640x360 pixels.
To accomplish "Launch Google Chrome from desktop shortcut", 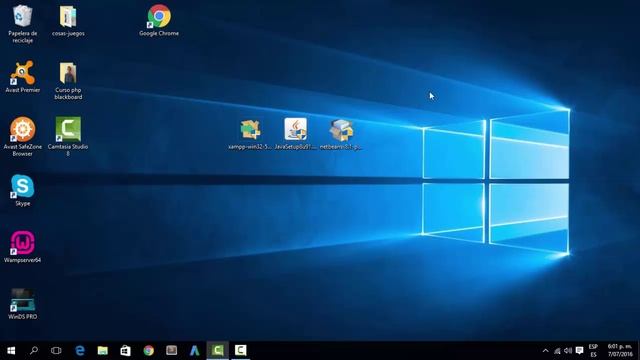I will click(x=159, y=20).
